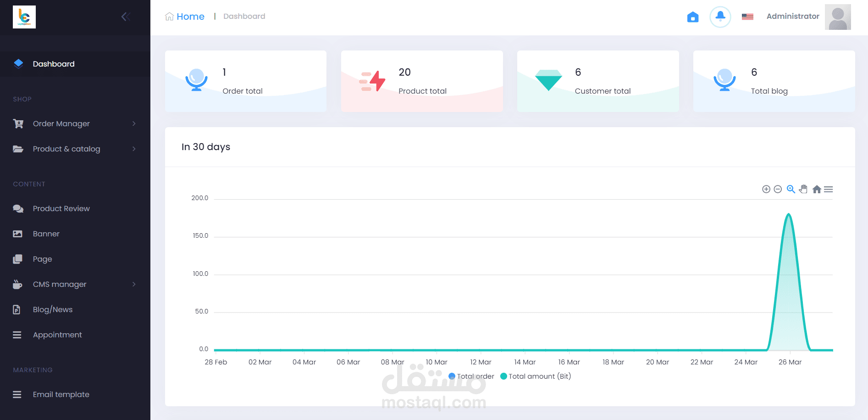
Task: Click the SHOP section header
Action: pos(22,99)
